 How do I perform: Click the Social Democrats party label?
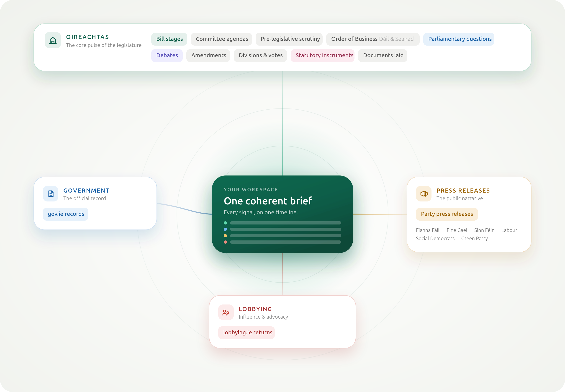435,238
